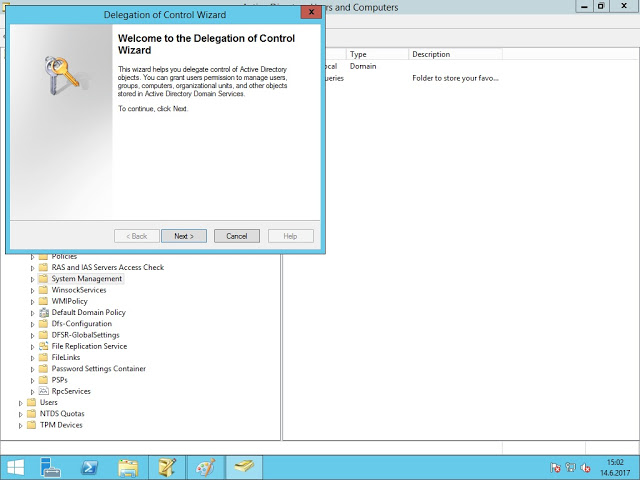Expand the TPM Devices node

point(21,425)
